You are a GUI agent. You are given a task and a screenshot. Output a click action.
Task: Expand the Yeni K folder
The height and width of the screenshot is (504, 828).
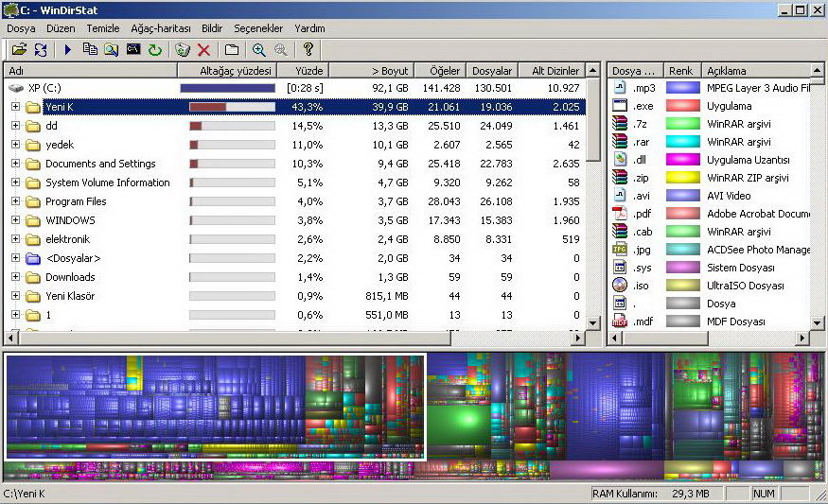(15, 107)
